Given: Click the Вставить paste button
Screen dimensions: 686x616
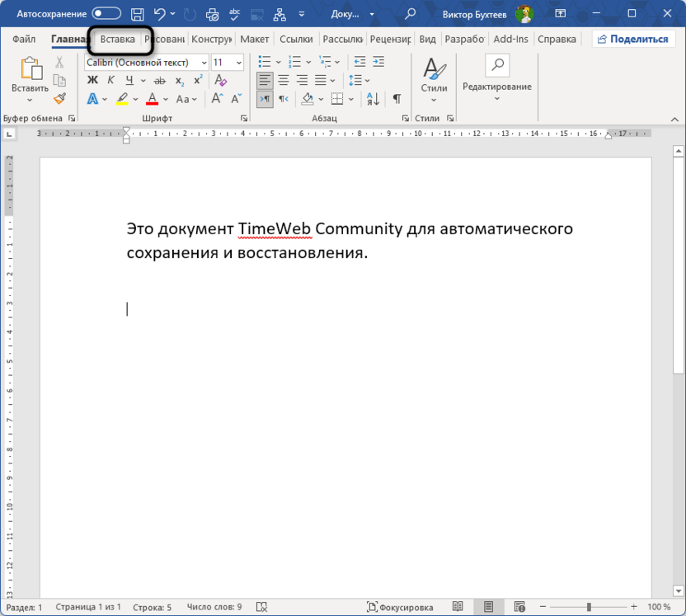Looking at the screenshot, I should (30, 80).
